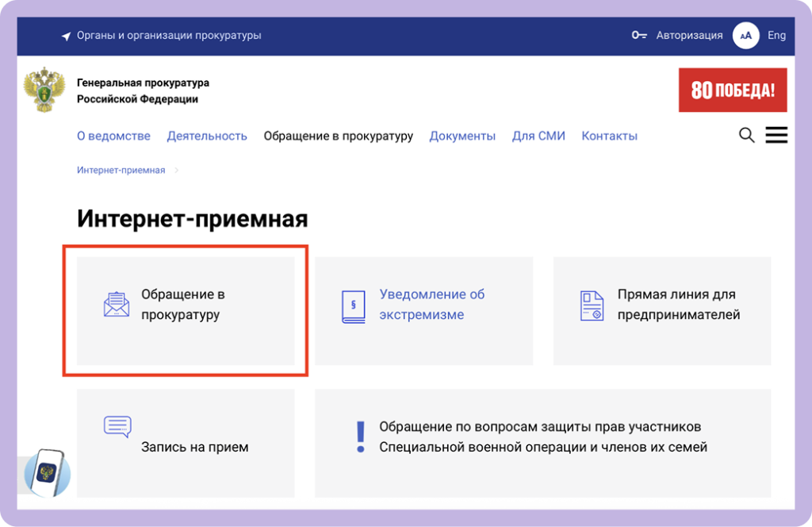
Task: Switch language to Eng
Action: [x=776, y=35]
